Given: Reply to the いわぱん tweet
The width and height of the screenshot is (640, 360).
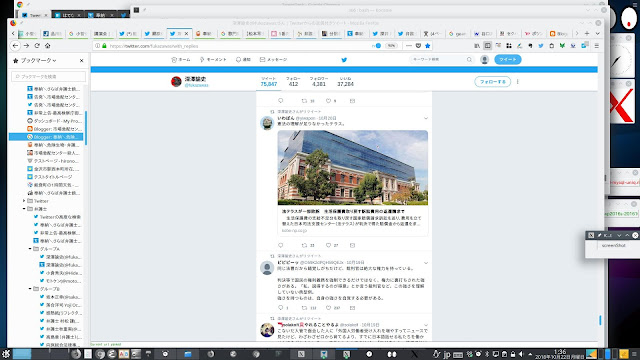Looking at the screenshot, I should point(280,245).
